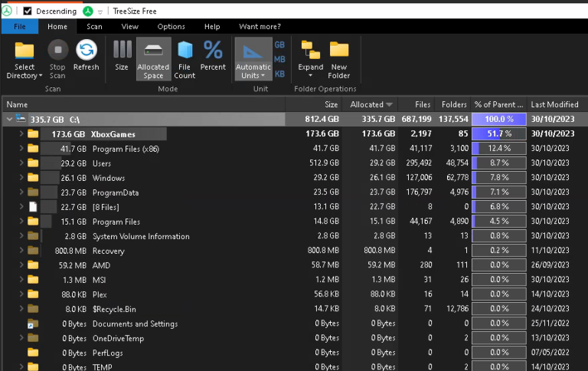The height and width of the screenshot is (371, 588).
Task: Open the Options tab
Action: 171,27
